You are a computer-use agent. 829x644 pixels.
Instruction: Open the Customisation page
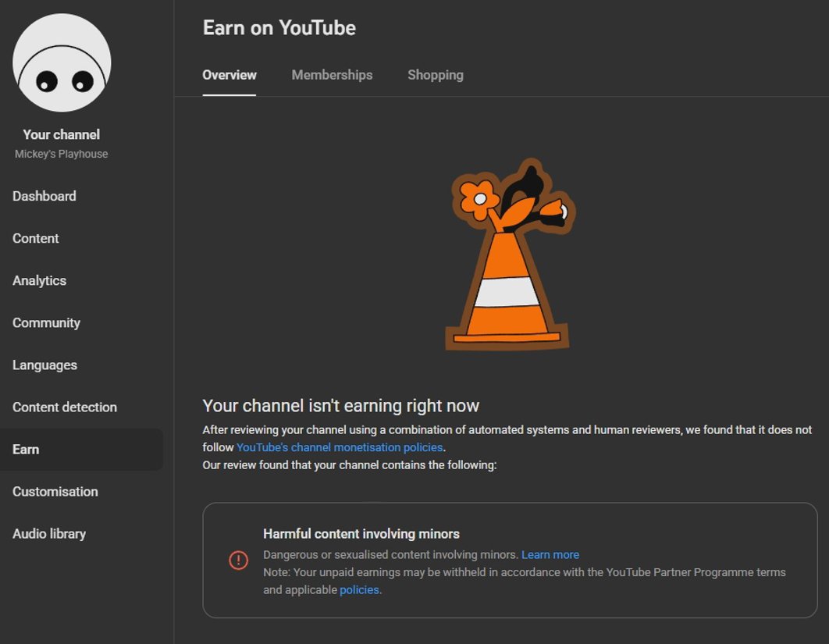coord(55,492)
